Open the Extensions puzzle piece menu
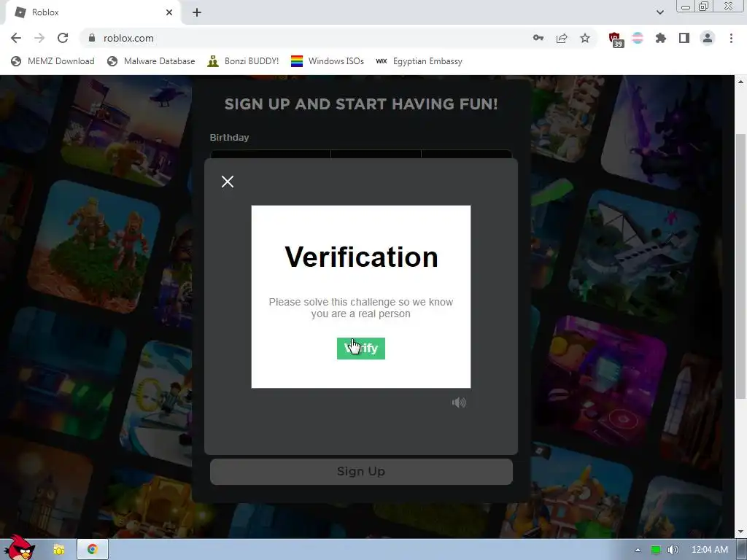Viewport: 747px width, 560px height. [x=661, y=38]
